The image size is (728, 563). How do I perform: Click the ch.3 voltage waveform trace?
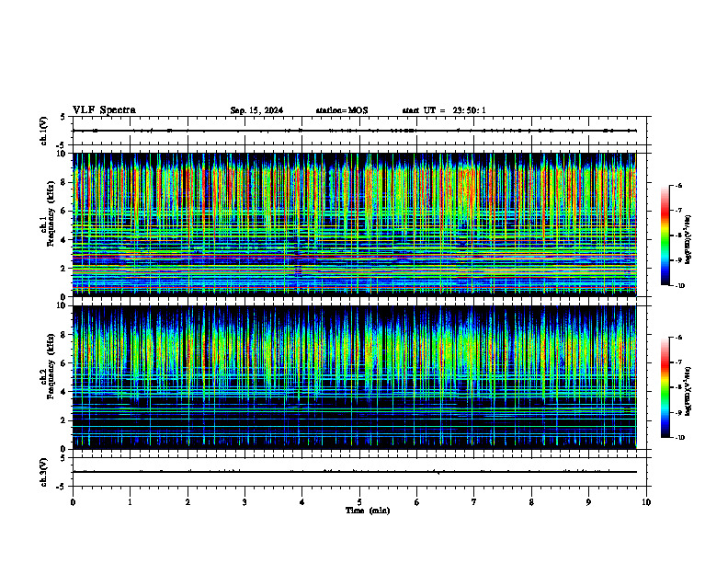(x=355, y=472)
